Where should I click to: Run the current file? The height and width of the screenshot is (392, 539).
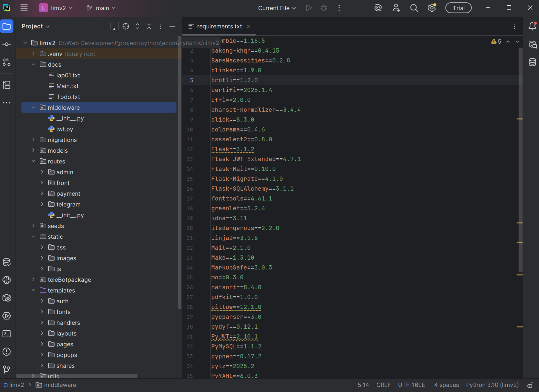click(x=309, y=8)
